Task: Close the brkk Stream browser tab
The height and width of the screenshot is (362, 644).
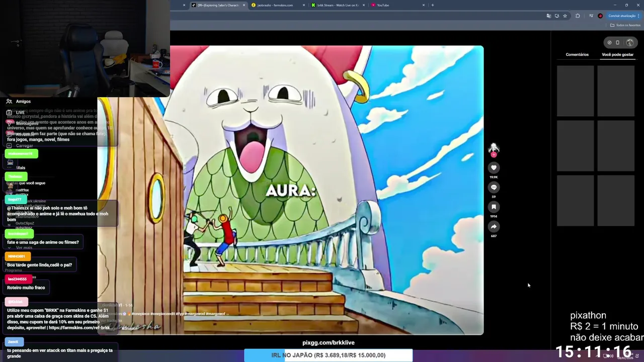Action: click(x=364, y=5)
